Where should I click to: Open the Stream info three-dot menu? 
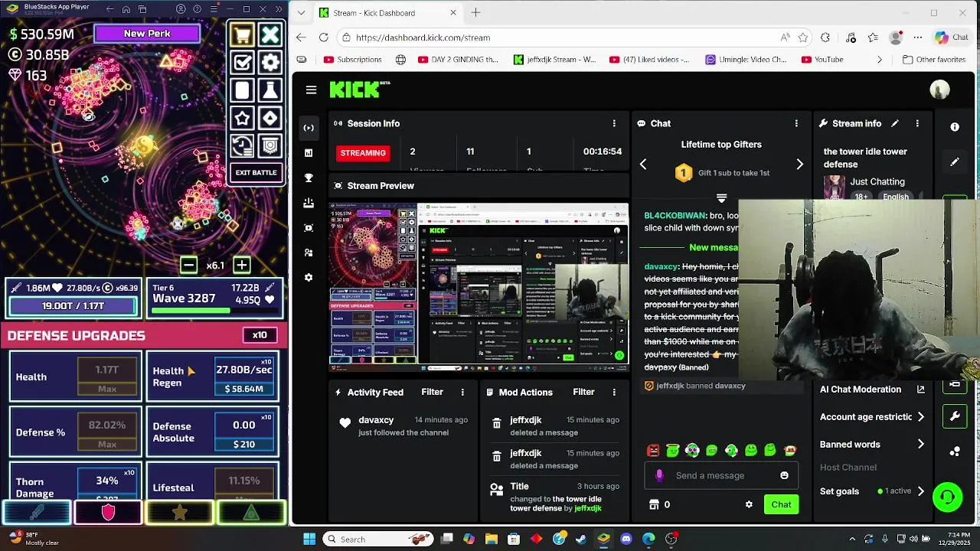(917, 123)
